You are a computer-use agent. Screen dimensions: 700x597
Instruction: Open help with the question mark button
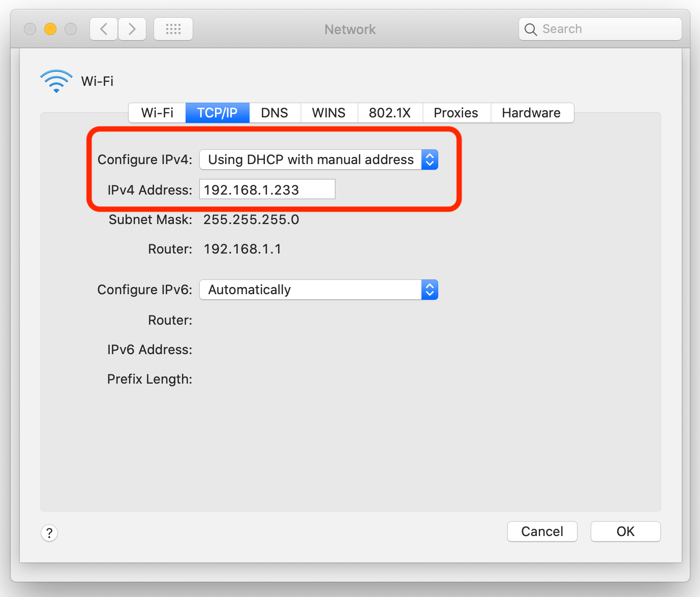(49, 533)
